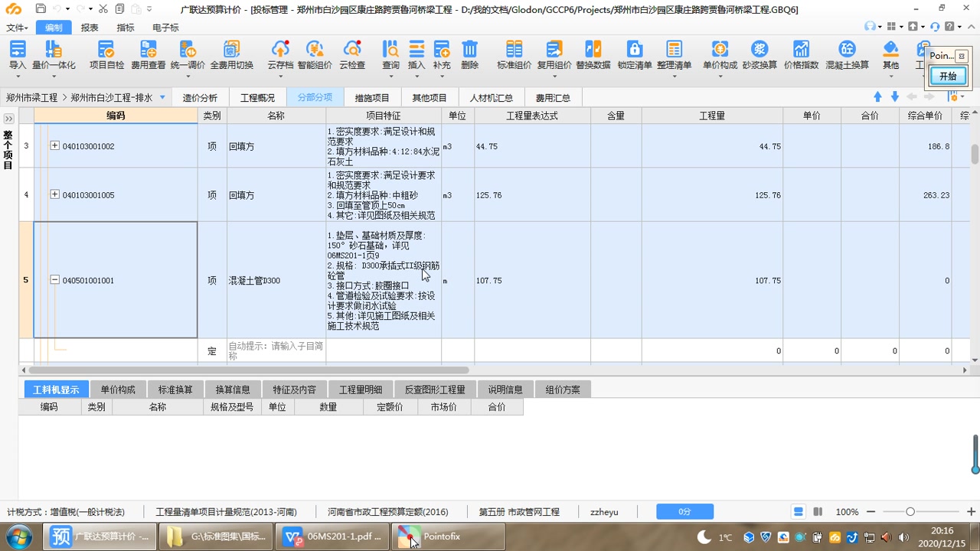Click the 补充 supplement icon
This screenshot has width=980, height=551.
442,50
